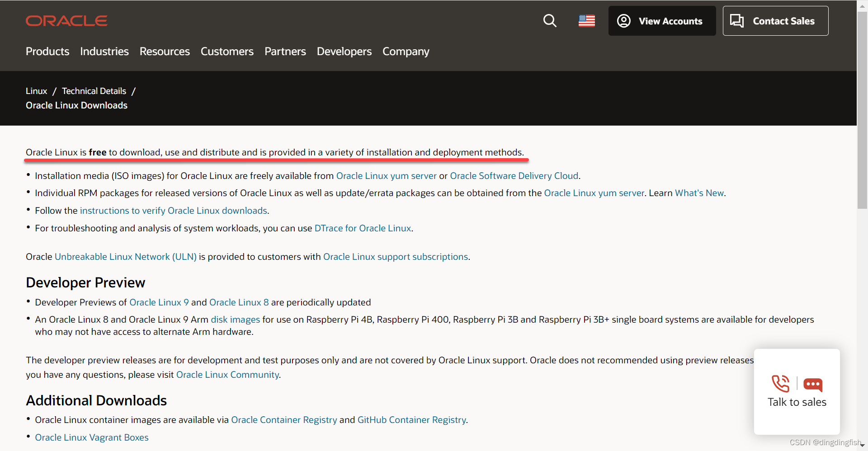Image resolution: width=868 pixels, height=451 pixels.
Task: Click the page's vertical scrollbar thumb
Action: (863, 111)
